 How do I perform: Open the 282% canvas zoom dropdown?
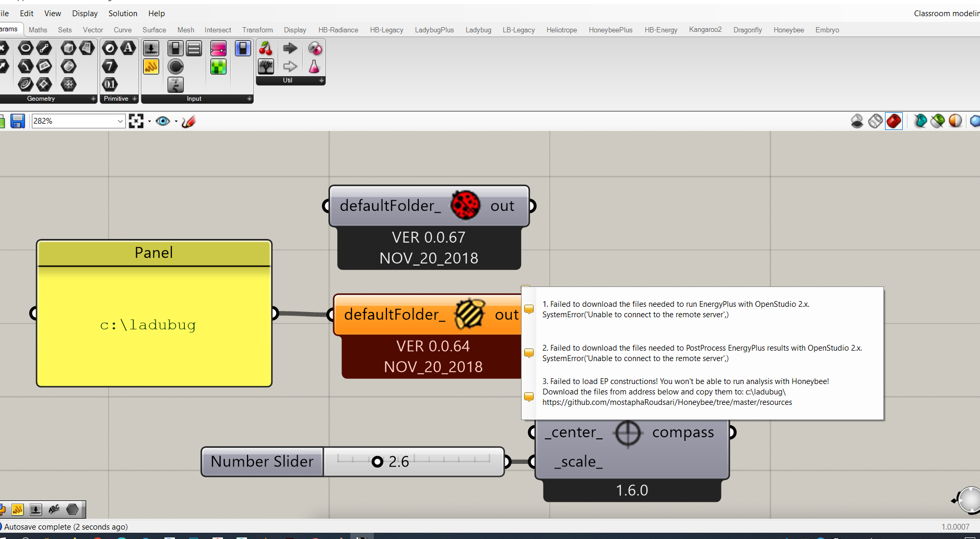[x=120, y=121]
